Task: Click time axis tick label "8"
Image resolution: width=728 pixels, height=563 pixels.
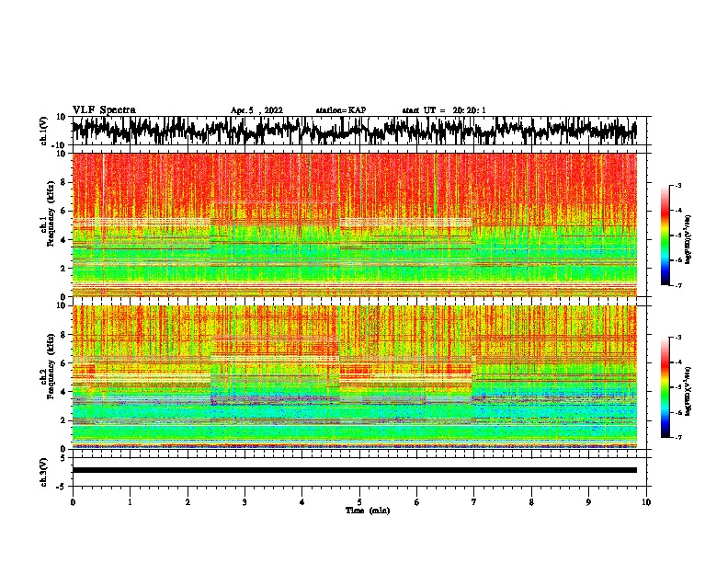Action: point(531,502)
